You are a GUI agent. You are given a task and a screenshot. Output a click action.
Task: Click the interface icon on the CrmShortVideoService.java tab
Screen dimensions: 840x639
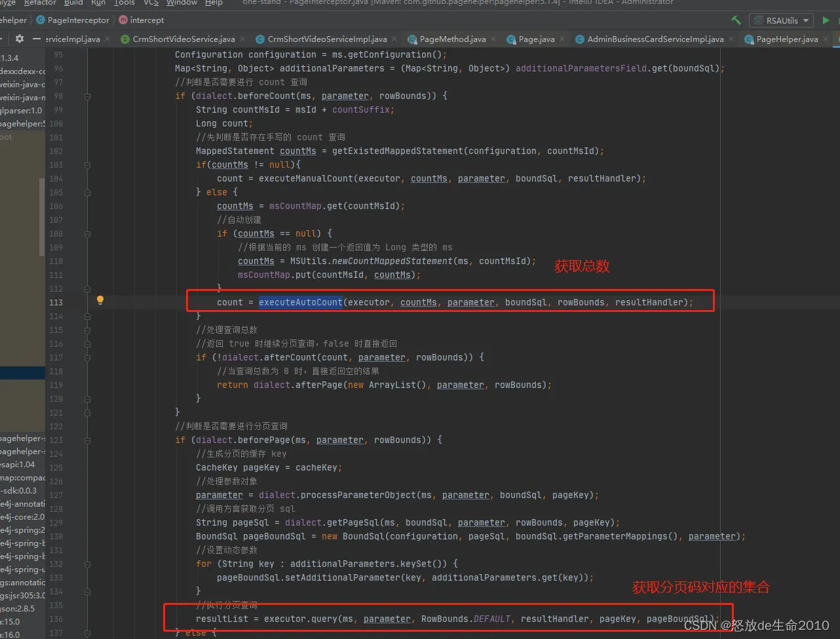[126, 39]
